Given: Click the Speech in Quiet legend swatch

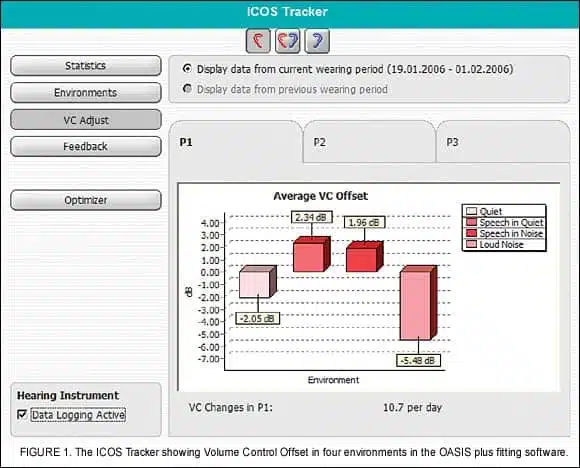Looking at the screenshot, I should 471,222.
